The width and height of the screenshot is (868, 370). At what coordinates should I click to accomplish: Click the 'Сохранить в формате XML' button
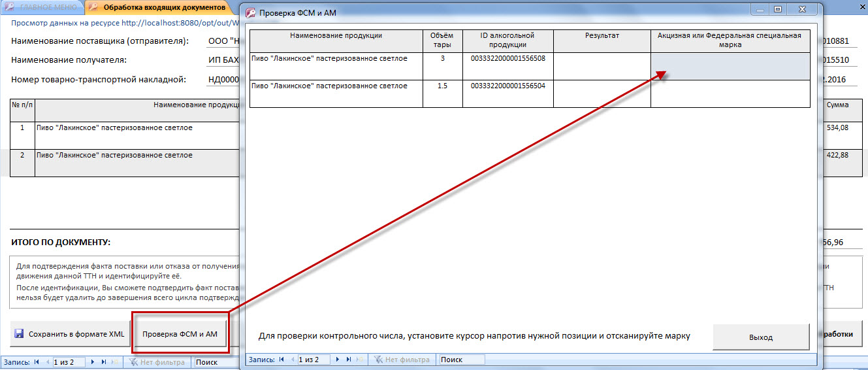[69, 334]
